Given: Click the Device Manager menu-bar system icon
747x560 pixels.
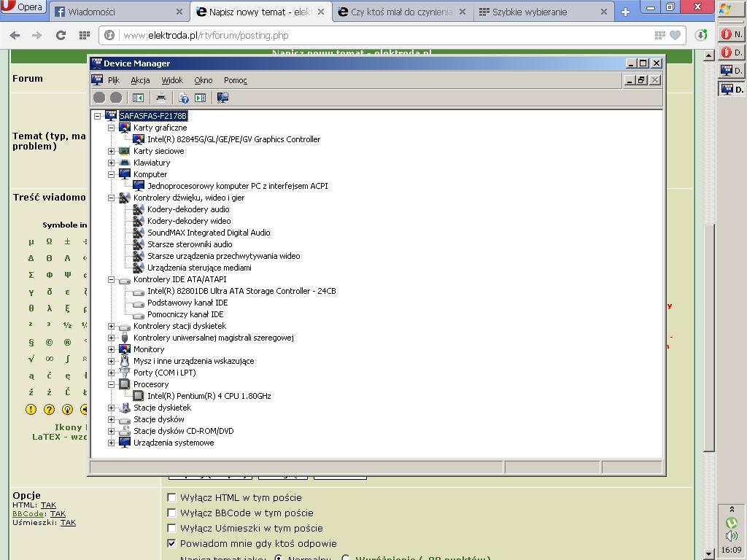Looking at the screenshot, I should [97, 80].
